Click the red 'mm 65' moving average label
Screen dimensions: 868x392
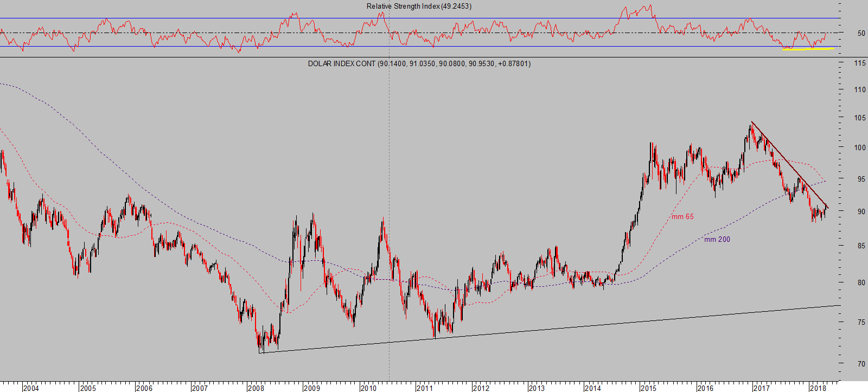(682, 216)
